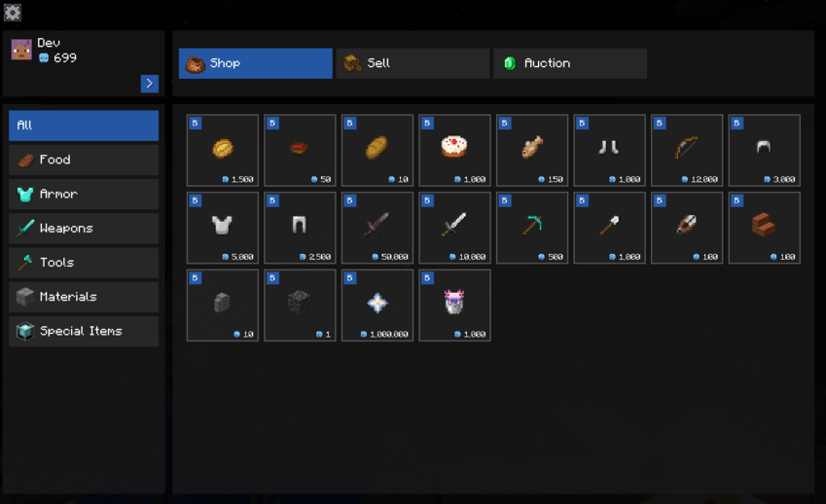Open the Sell tab

(x=413, y=63)
